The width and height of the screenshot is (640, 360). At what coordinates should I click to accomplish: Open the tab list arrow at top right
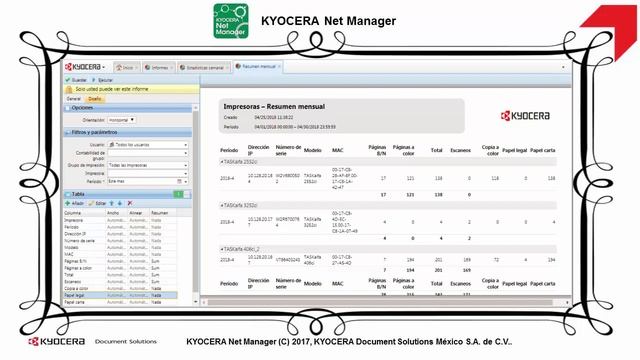[x=563, y=67]
